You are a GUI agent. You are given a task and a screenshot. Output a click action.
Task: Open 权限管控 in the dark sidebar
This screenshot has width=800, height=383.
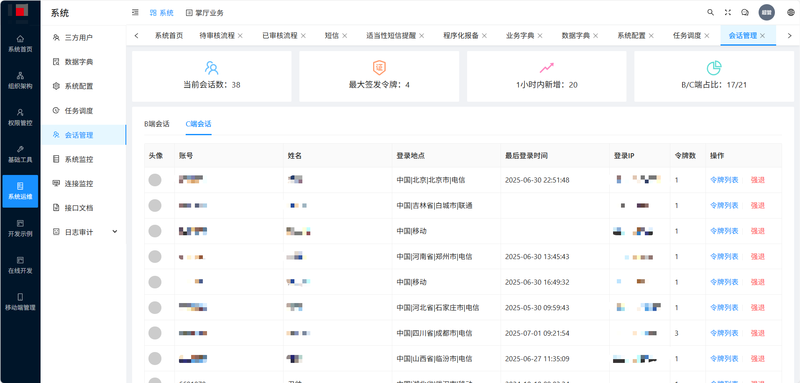[20, 117]
